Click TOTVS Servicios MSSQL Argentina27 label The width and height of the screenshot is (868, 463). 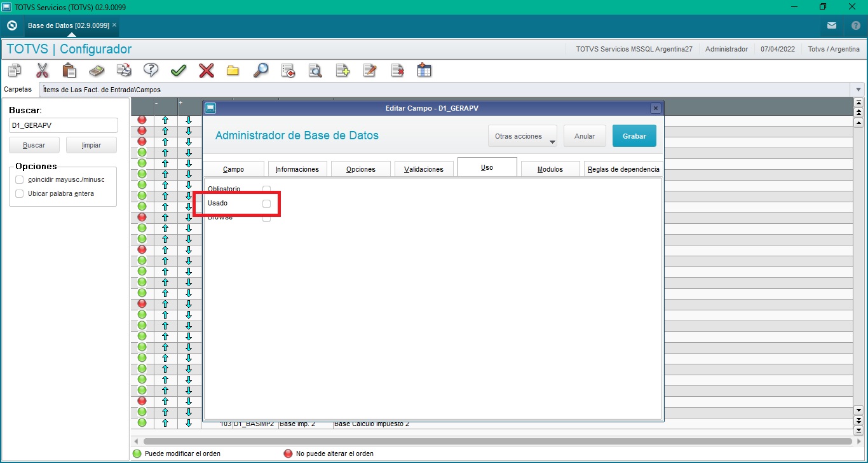tap(634, 49)
